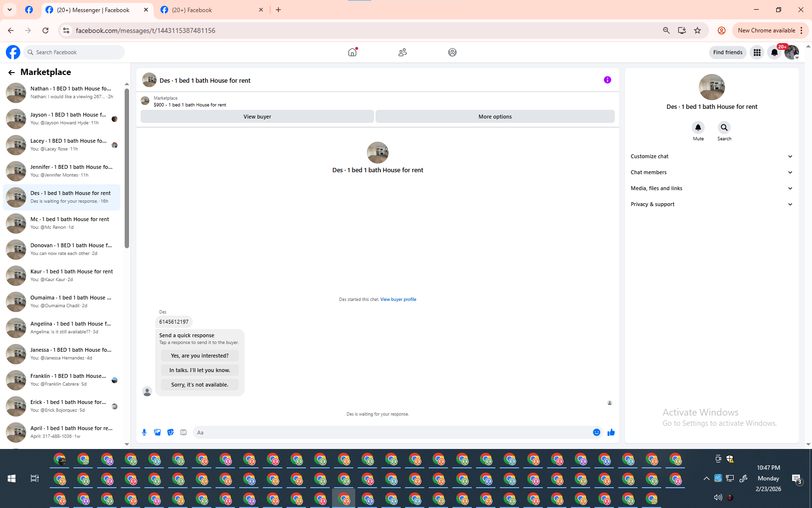
Task: Open Mc's House for rent conversation
Action: [62, 223]
